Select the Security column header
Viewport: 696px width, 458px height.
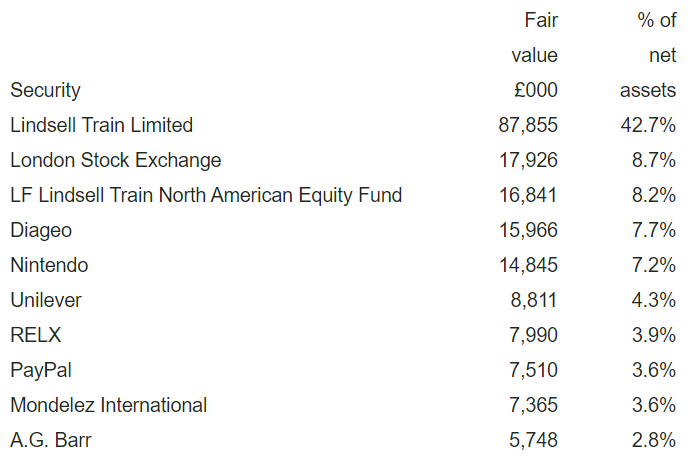[45, 91]
